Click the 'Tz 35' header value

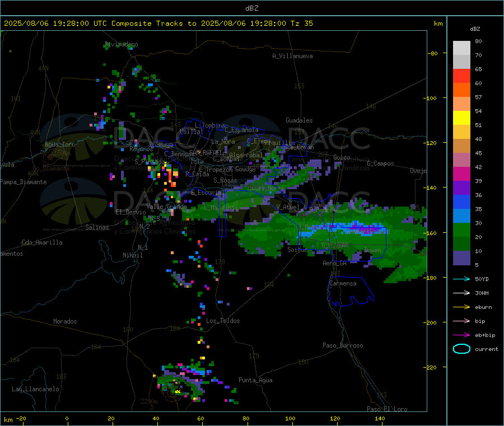tap(301, 24)
